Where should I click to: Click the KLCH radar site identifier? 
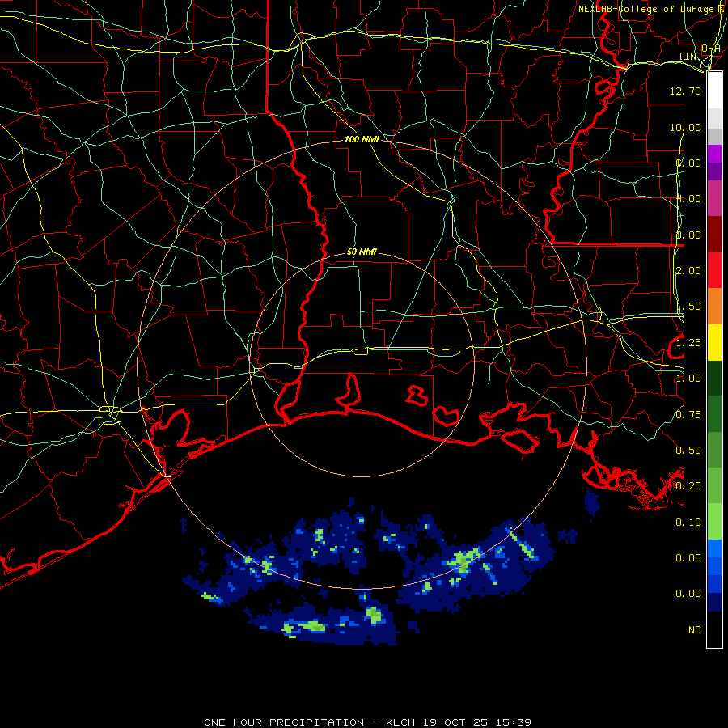400,722
